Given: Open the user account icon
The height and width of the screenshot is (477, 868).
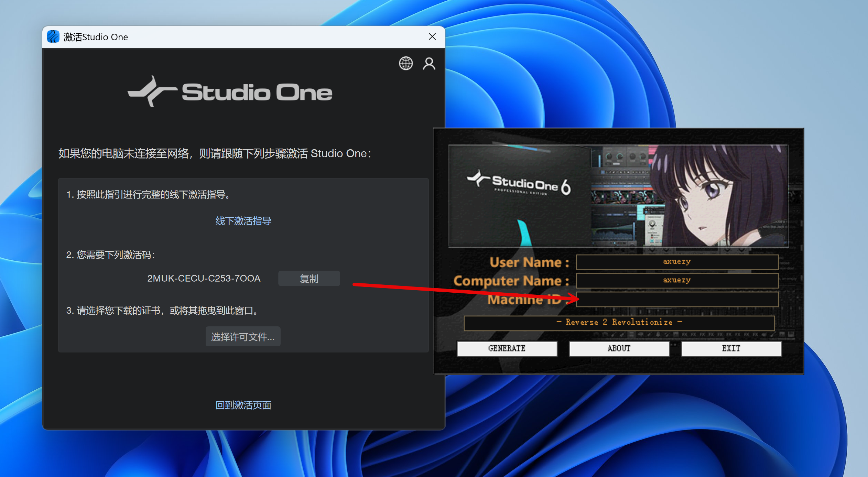Looking at the screenshot, I should (429, 64).
